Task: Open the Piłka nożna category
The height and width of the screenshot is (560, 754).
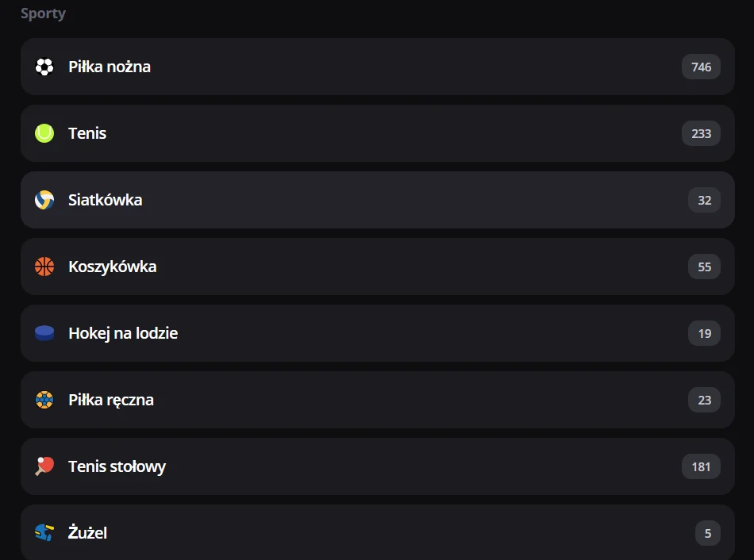Action: tap(110, 67)
